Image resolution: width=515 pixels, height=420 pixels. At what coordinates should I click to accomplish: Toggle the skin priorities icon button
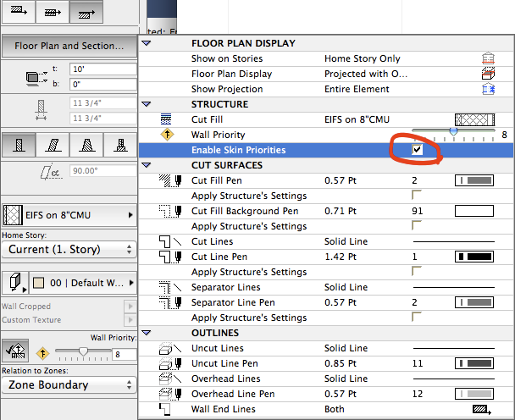pyautogui.click(x=15, y=351)
